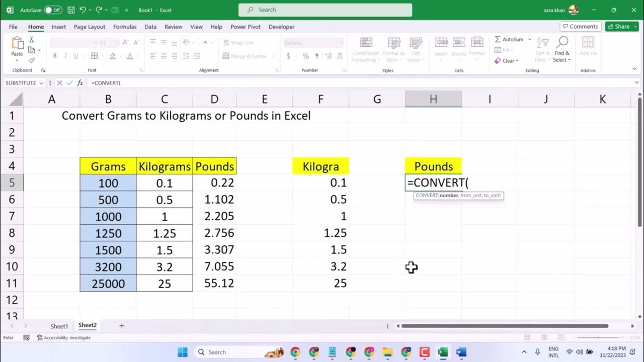
Task: Click the Percent Style icon
Action: point(305,56)
